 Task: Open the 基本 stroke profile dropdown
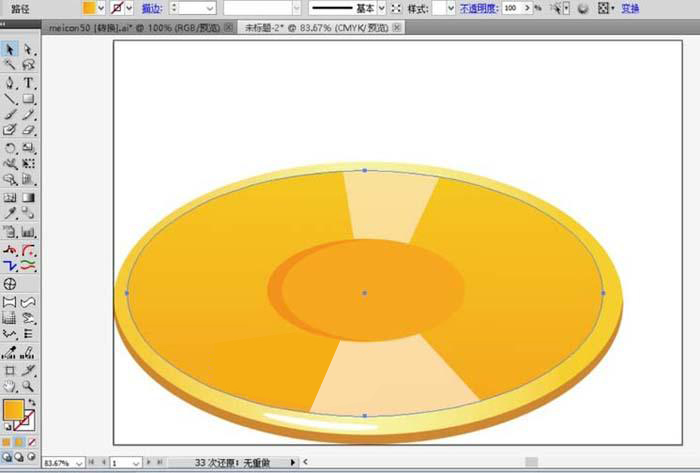pos(382,8)
